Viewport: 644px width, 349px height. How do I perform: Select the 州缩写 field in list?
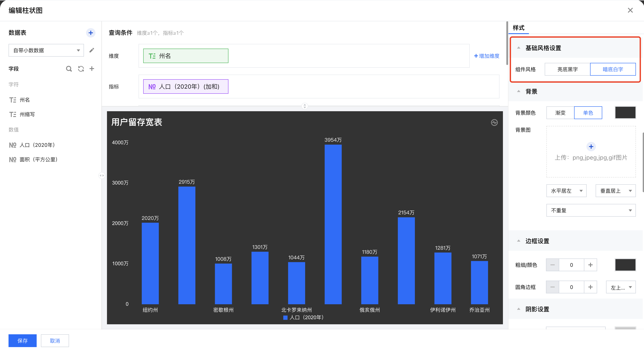[27, 114]
